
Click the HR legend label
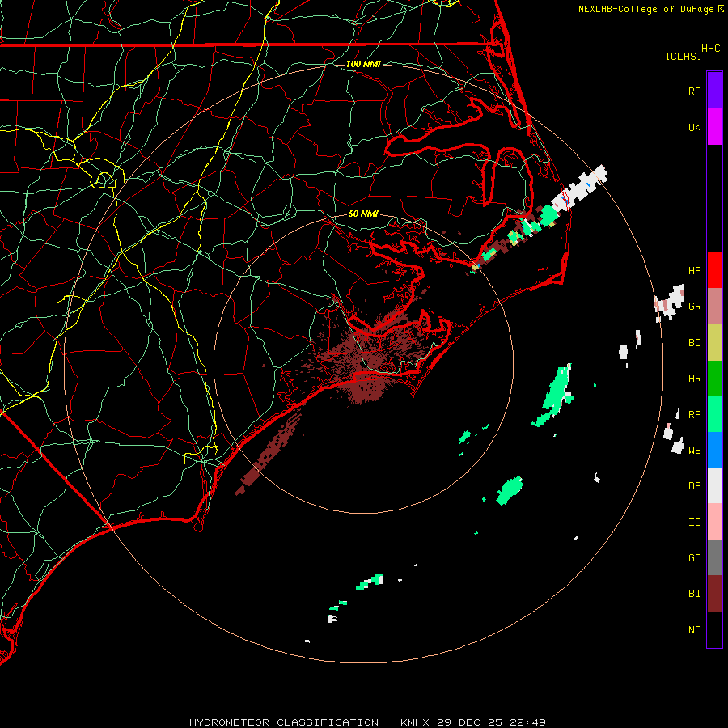click(694, 378)
